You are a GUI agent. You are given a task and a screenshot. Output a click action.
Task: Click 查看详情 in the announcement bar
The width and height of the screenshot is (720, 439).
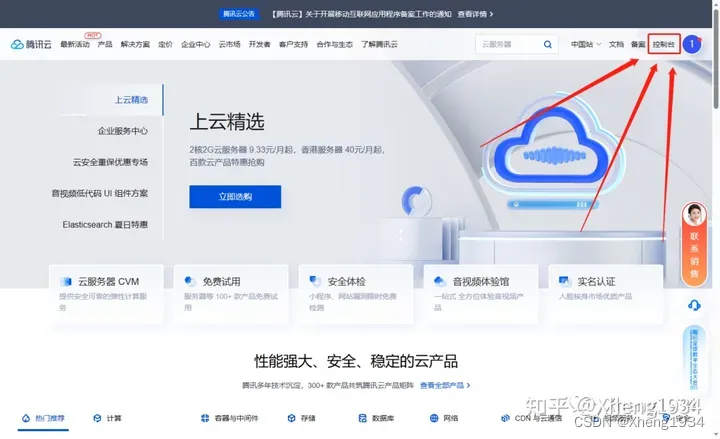pyautogui.click(x=475, y=14)
